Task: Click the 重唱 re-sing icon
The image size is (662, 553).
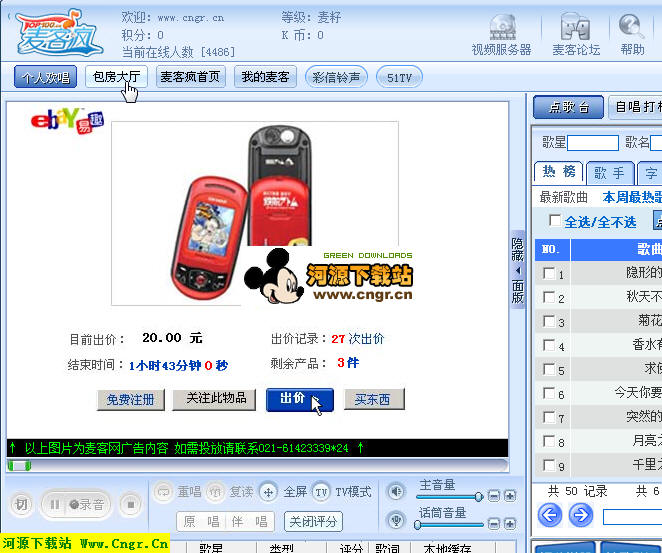Action: coord(163,491)
